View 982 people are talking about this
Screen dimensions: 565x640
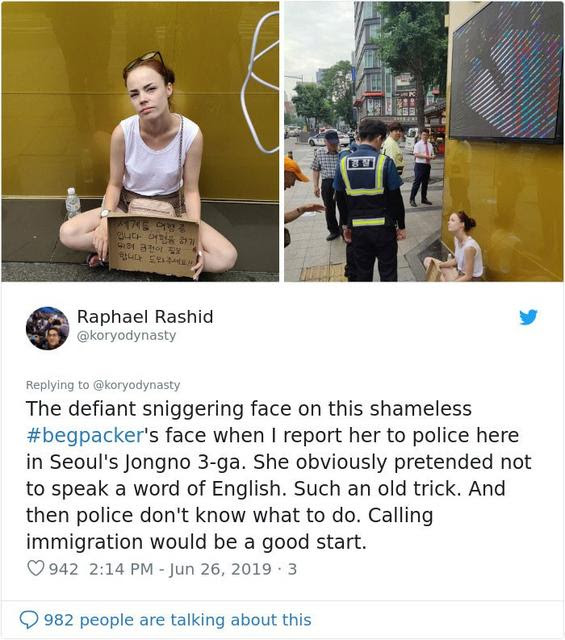click(178, 620)
